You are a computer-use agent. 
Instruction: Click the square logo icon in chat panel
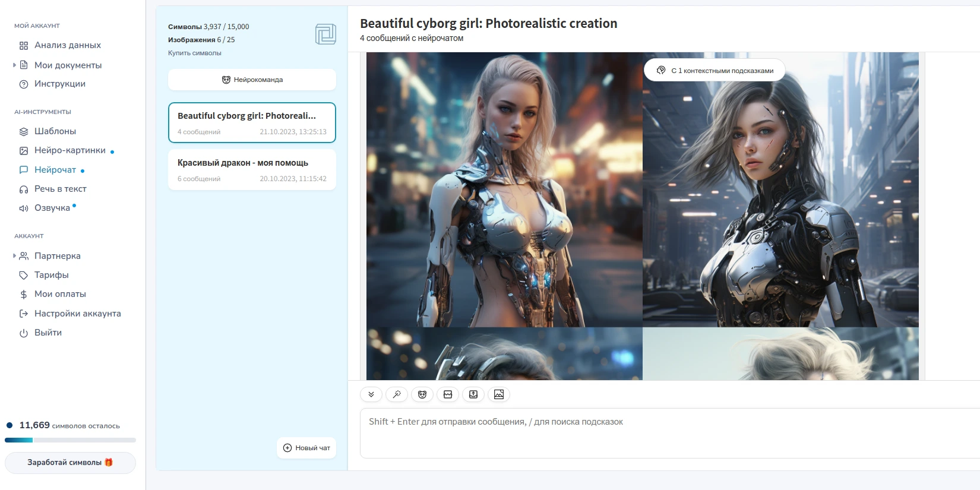pos(325,34)
